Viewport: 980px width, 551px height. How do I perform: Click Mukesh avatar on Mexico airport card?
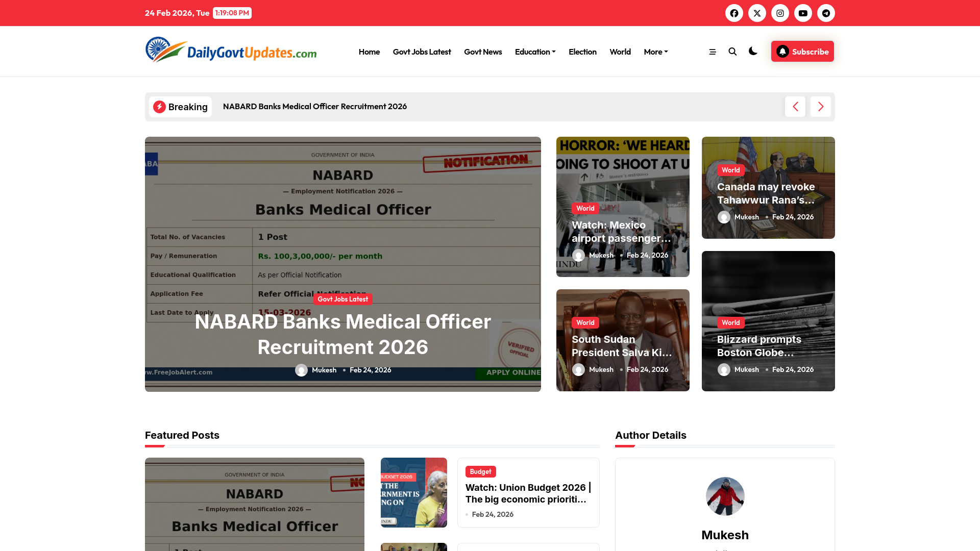pyautogui.click(x=578, y=256)
